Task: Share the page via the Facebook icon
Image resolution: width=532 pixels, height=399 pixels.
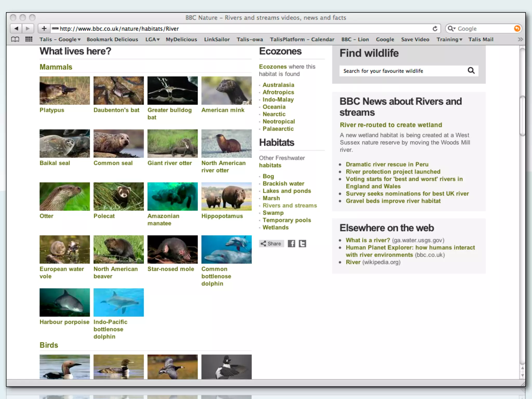Action: click(291, 244)
